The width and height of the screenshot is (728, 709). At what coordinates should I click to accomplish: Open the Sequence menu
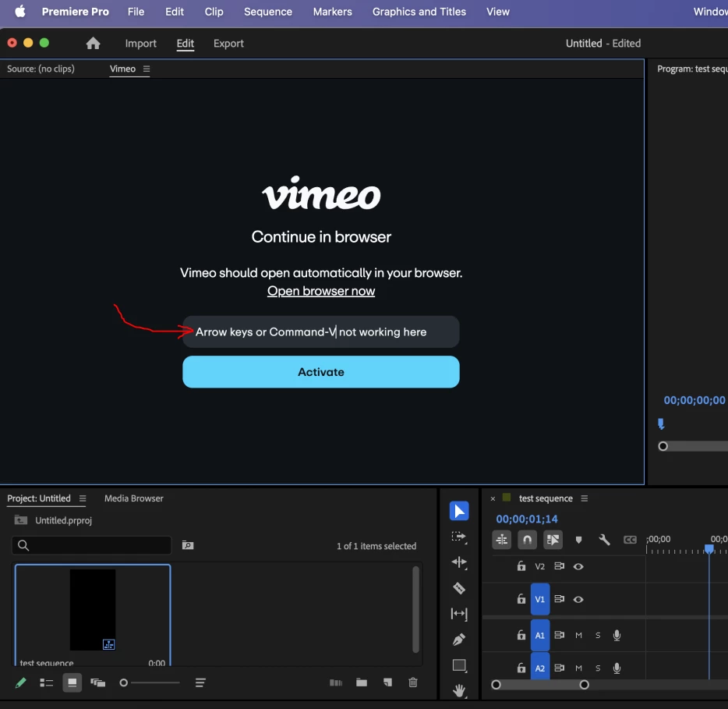tap(268, 12)
